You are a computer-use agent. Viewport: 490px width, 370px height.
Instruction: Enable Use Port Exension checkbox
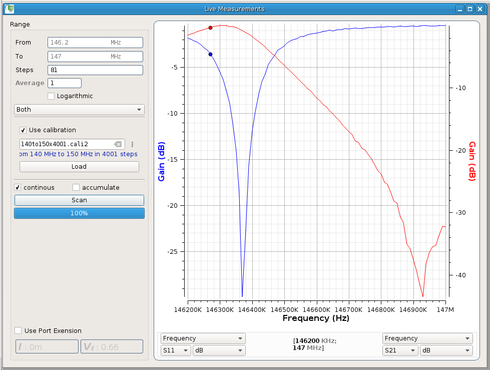tap(18, 331)
